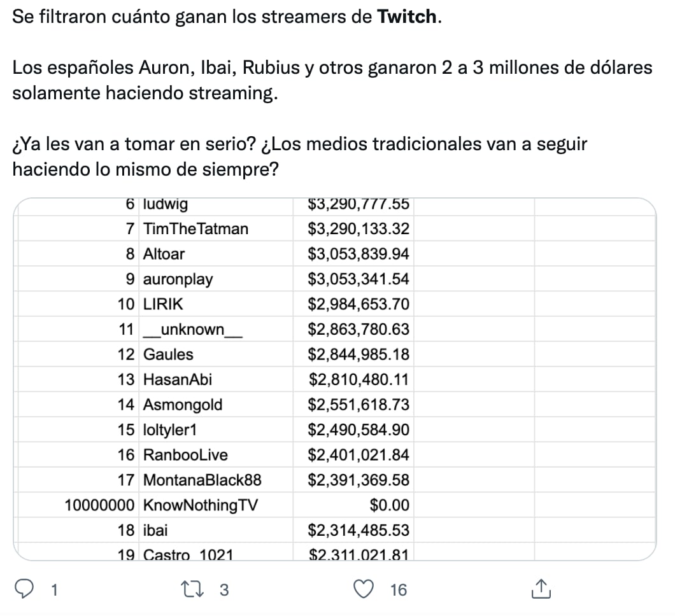Click the retweet count "3"
The width and height of the screenshot is (675, 616).
point(224,591)
